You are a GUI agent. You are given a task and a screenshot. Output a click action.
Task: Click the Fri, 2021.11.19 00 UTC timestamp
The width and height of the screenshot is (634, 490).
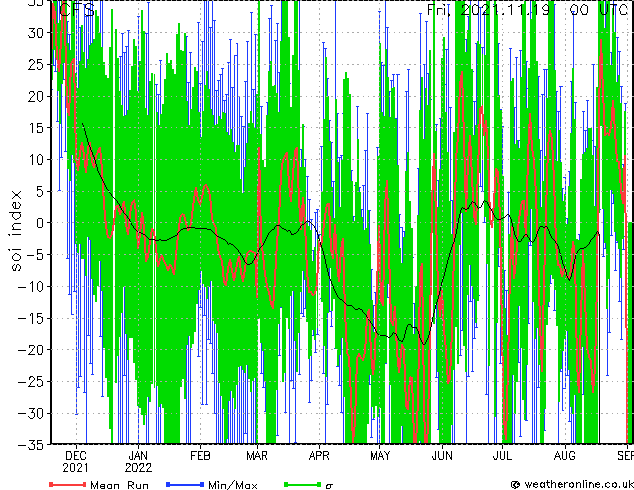coord(528,9)
